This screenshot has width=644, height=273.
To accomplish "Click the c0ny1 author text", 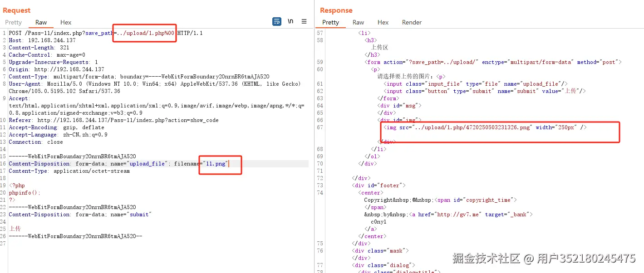I will coord(379,222).
